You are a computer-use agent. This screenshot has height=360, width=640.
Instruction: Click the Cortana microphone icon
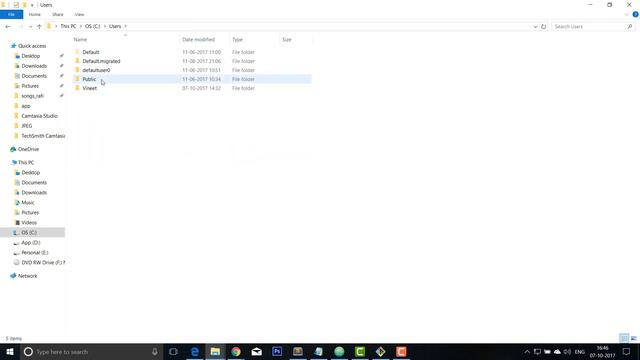pyautogui.click(x=155, y=351)
